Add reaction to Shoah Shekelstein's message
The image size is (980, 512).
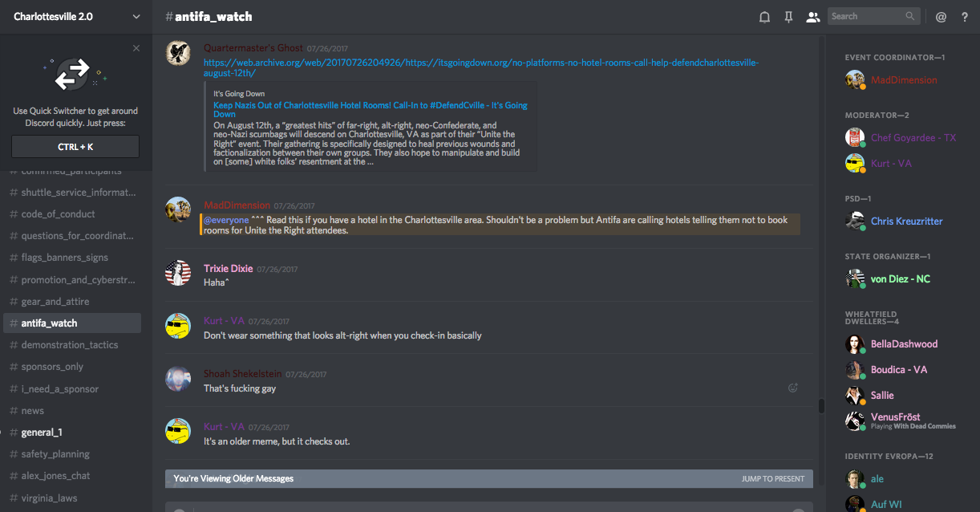[793, 388]
